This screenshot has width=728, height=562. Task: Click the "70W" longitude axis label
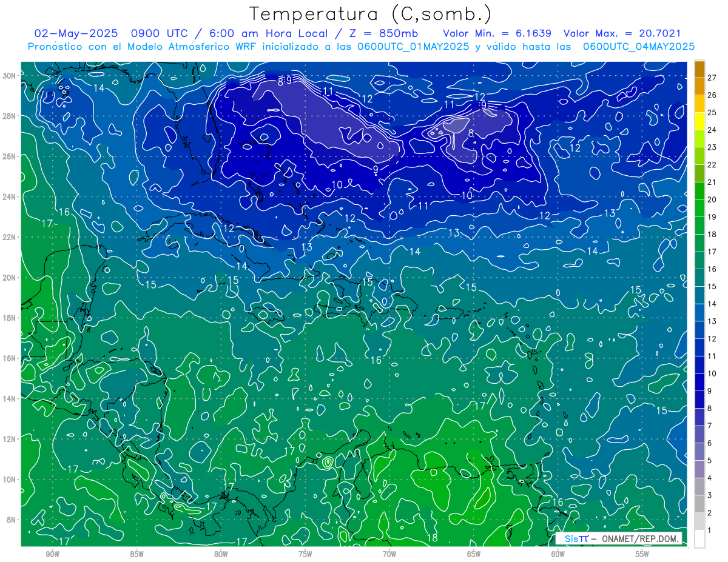click(389, 554)
